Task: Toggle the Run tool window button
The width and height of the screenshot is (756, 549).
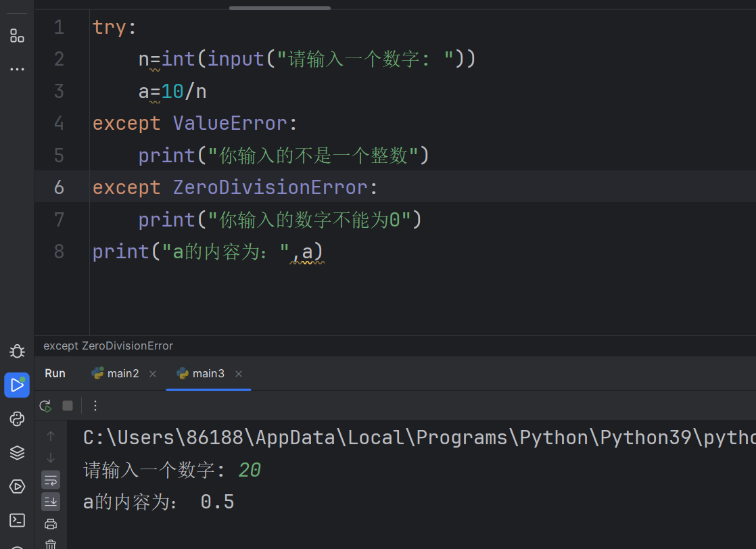Action: [17, 385]
